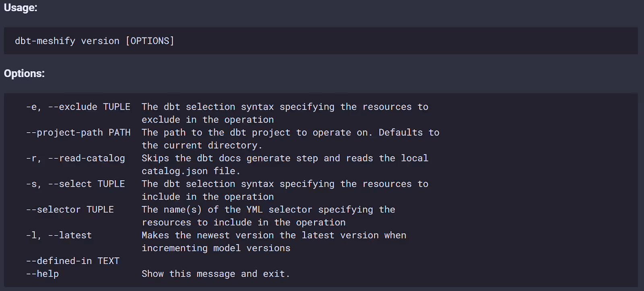Viewport: 644px width, 291px height.
Task: Click the 'dbt-meshify version [OPTIONS]' command
Action: 95,41
